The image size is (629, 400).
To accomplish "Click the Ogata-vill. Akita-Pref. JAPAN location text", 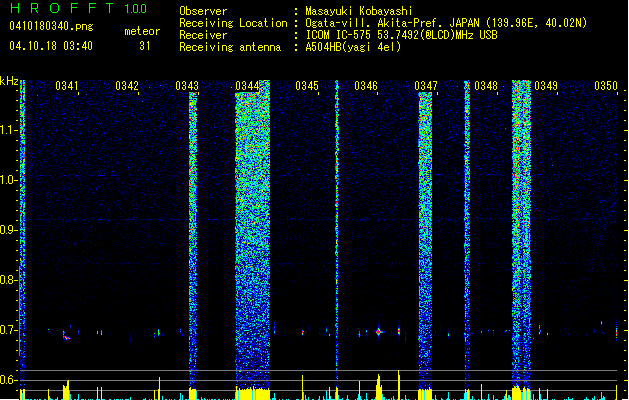I will click(x=446, y=23).
